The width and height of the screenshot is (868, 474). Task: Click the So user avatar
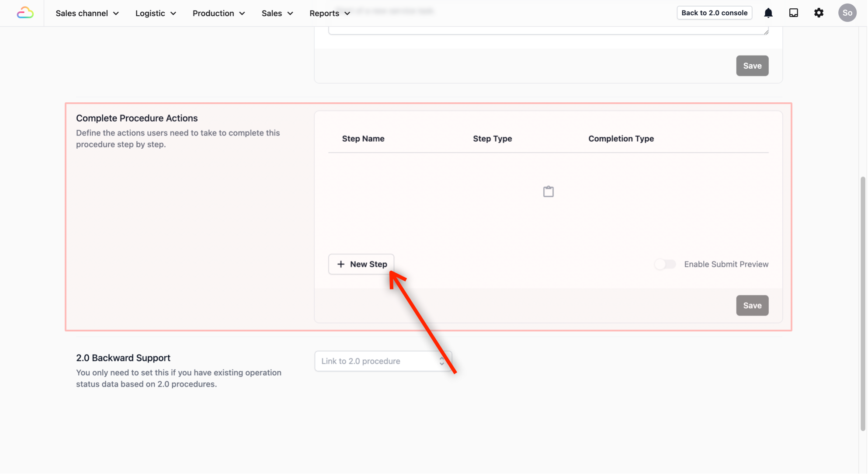point(847,13)
